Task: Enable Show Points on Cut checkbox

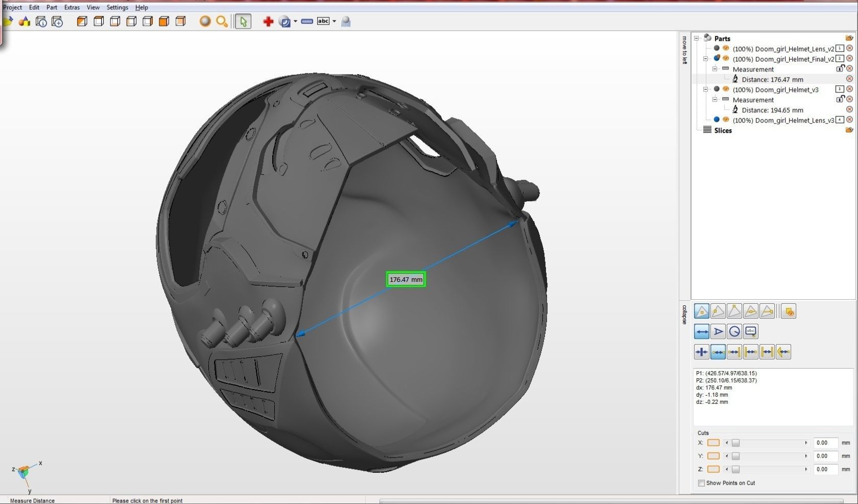Action: 701,483
